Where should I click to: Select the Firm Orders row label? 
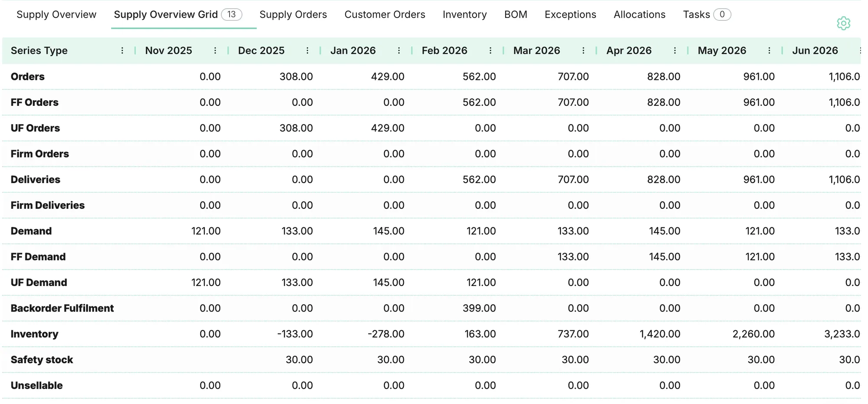pos(40,154)
